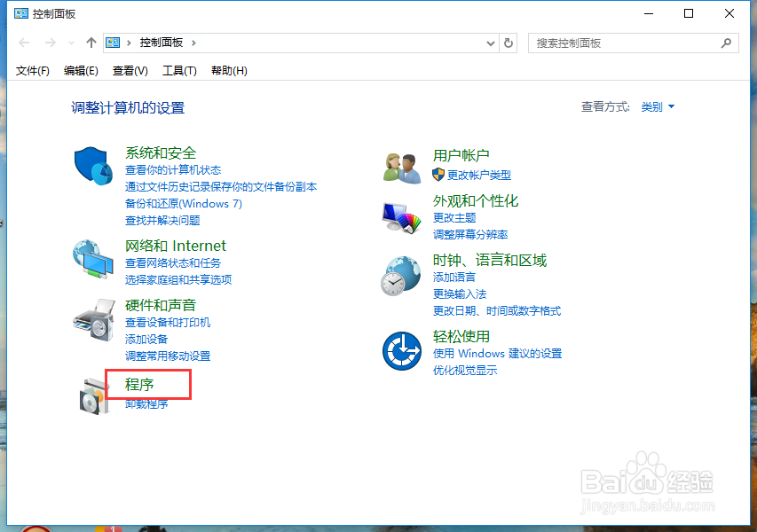Open the 系统和安全 category

pyautogui.click(x=161, y=153)
